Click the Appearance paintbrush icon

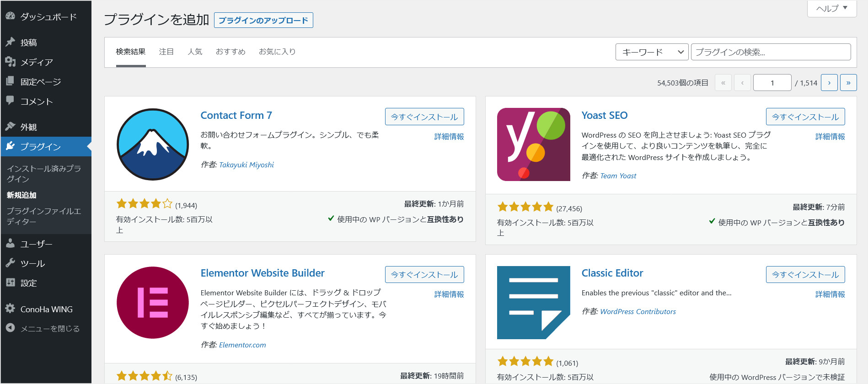coord(10,127)
